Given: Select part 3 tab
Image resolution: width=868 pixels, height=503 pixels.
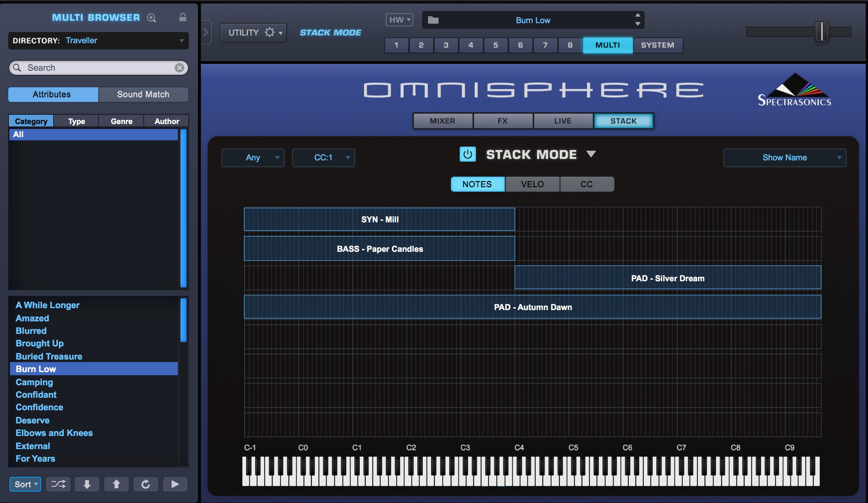Looking at the screenshot, I should coord(446,45).
